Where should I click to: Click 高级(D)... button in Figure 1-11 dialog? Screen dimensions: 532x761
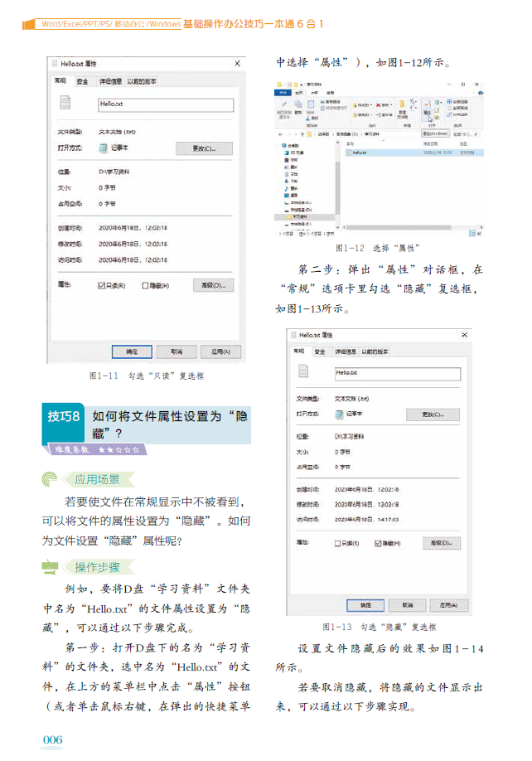[214, 285]
